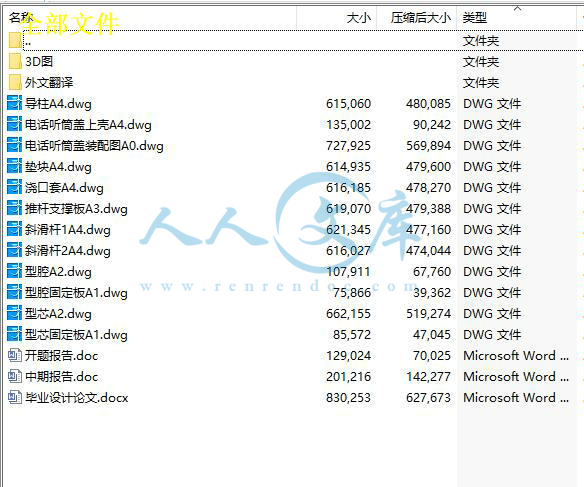The height and width of the screenshot is (487, 584).
Task: Click the DWG 文件 type of 导柱A4.dwg
Action: pyautogui.click(x=492, y=104)
